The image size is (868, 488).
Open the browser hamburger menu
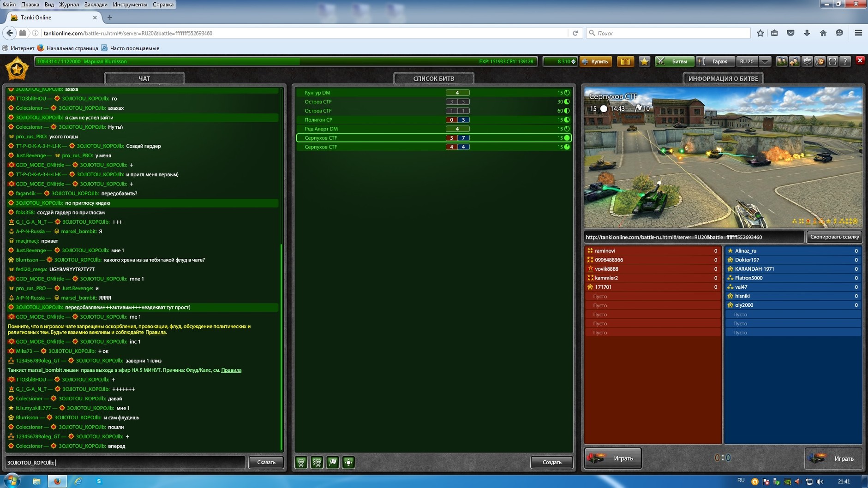858,33
